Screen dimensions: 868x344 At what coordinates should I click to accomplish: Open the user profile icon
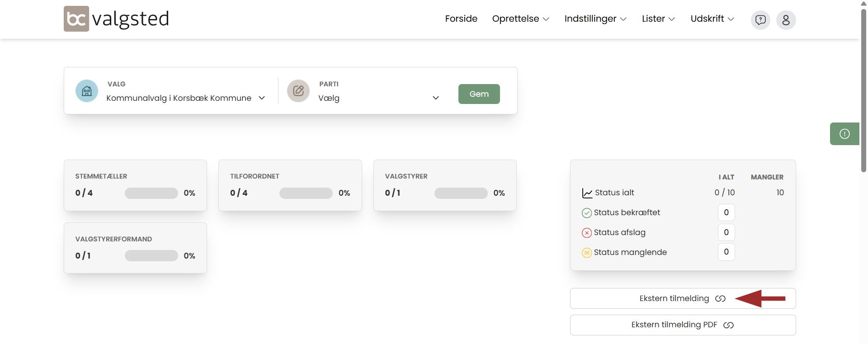786,20
